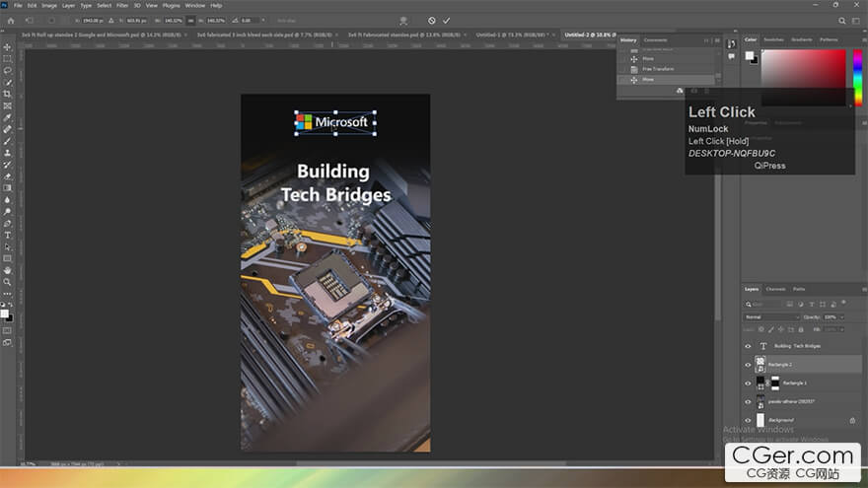
Task: Switch to the Paths tab
Action: pos(799,290)
